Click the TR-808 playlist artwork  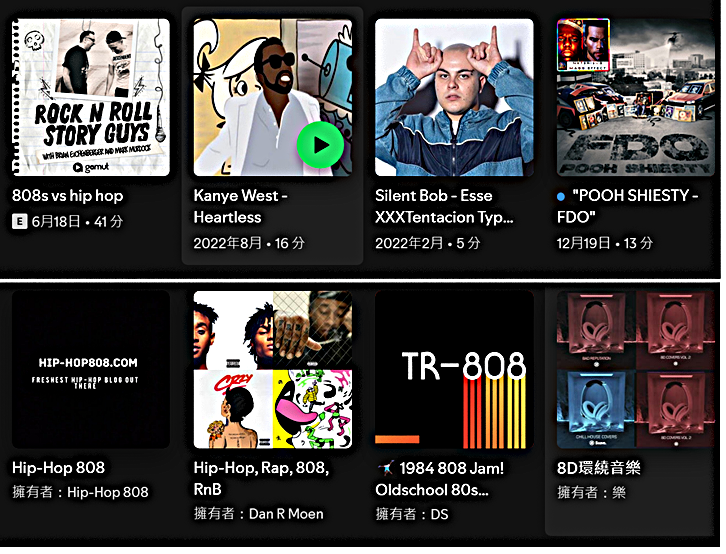454,369
